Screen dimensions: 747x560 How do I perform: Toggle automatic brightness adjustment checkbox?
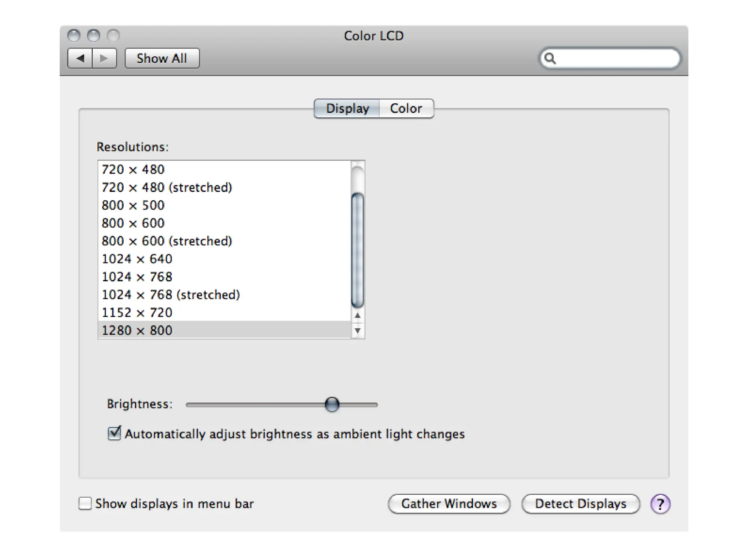pyautogui.click(x=114, y=433)
